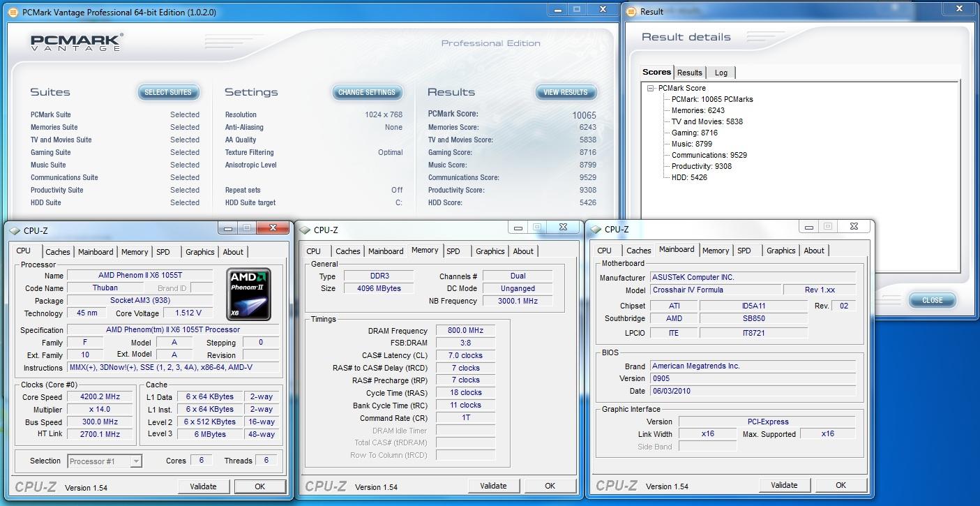This screenshot has height=506, width=980.
Task: Collapse the PCMark Score tree node
Action: [x=650, y=88]
